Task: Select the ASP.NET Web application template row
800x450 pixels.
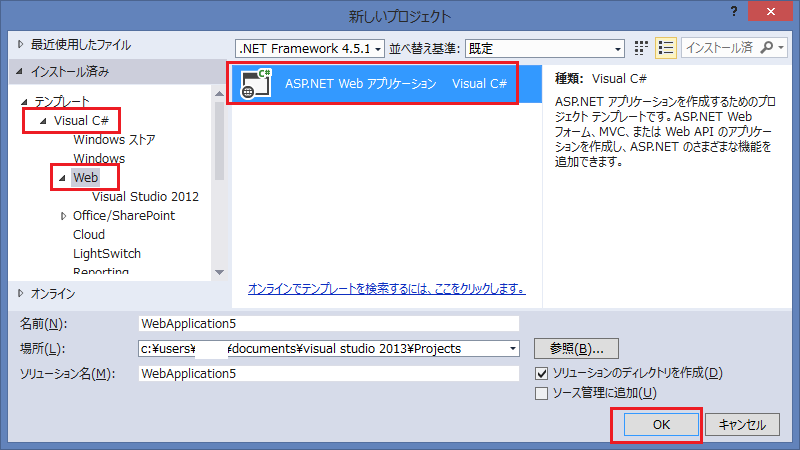Action: point(386,84)
